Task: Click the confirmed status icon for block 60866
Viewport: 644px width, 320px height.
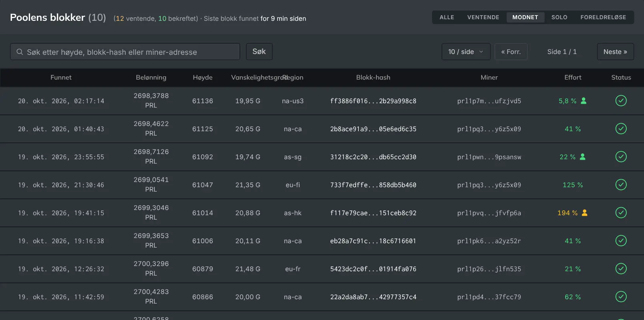Action: [x=621, y=297]
